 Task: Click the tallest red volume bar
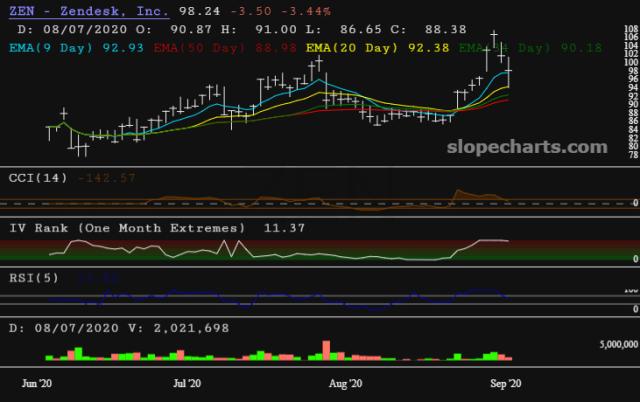coord(326,350)
